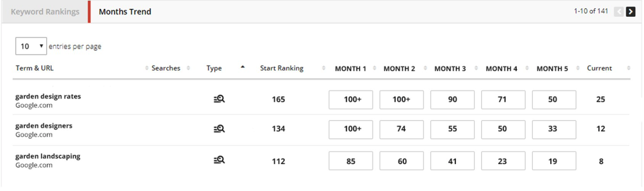Click Month 5 value 19 for garden landscaping
This screenshot has height=191, width=644.
[554, 161]
